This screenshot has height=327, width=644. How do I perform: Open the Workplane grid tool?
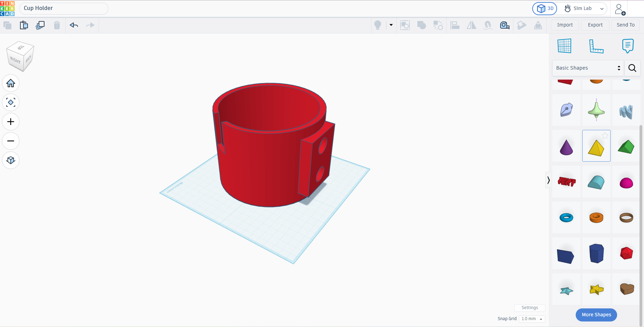click(x=564, y=46)
